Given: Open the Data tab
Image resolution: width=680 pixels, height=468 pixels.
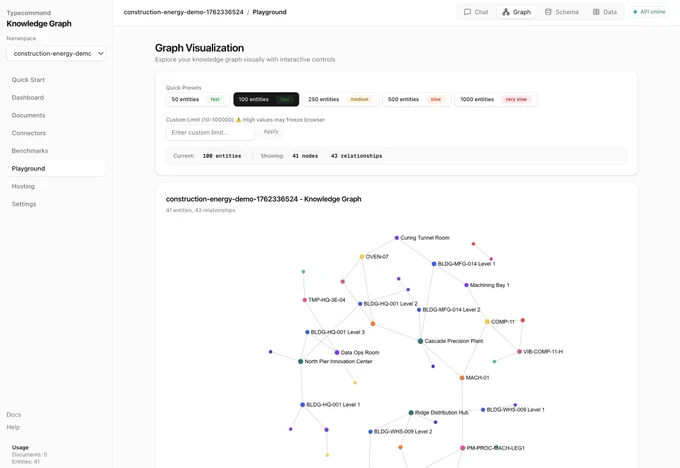Looking at the screenshot, I should coord(605,12).
